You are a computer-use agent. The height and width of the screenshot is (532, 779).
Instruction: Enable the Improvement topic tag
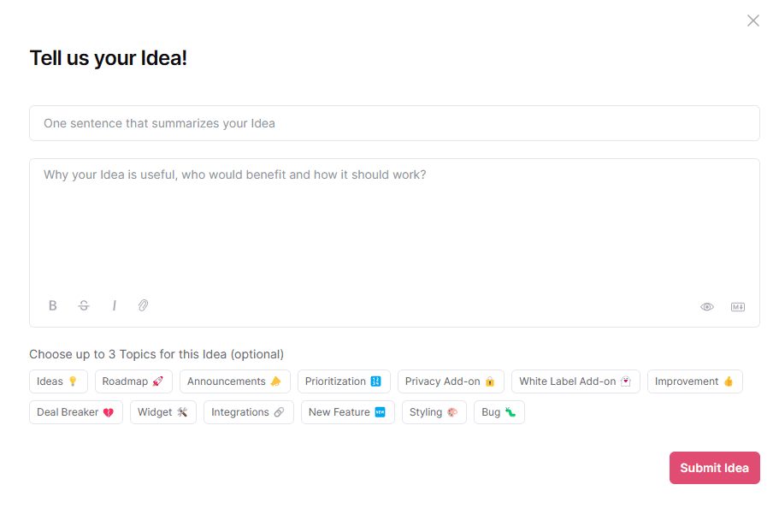(x=694, y=381)
